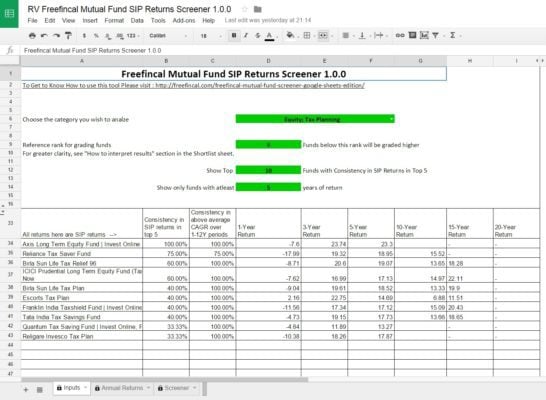Open the Screener tab dropdown arrow
This screenshot has height=400, width=546.
(x=195, y=388)
